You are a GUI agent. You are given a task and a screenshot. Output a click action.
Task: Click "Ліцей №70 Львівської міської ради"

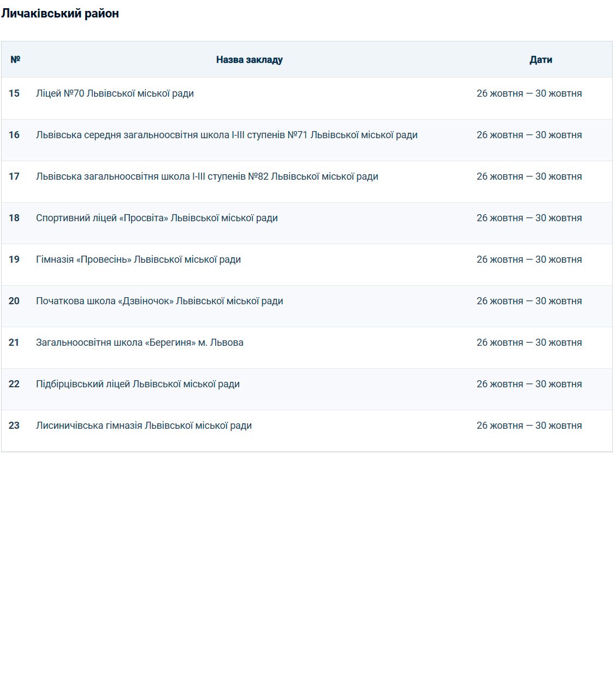coord(115,93)
